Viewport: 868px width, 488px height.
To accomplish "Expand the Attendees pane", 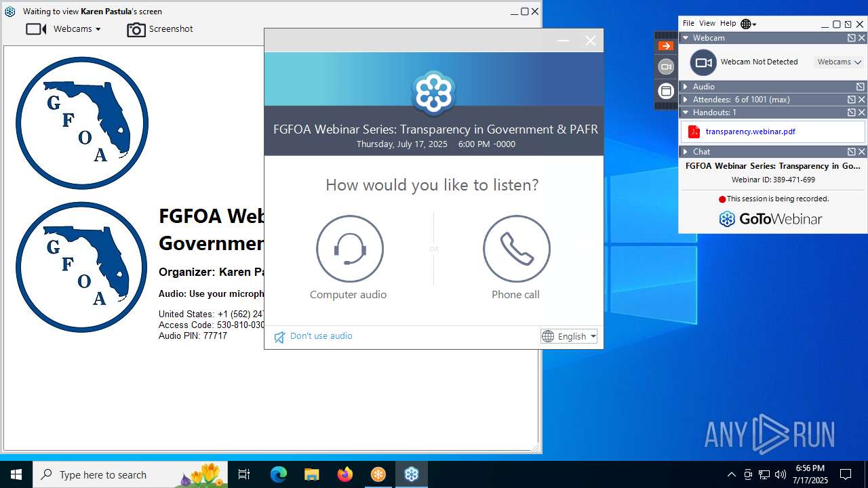I will pos(686,100).
